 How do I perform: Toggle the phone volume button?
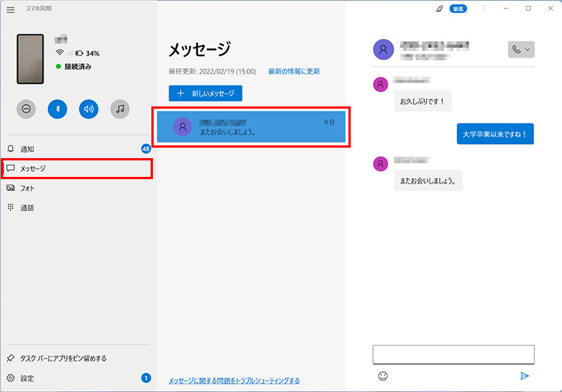pyautogui.click(x=89, y=109)
